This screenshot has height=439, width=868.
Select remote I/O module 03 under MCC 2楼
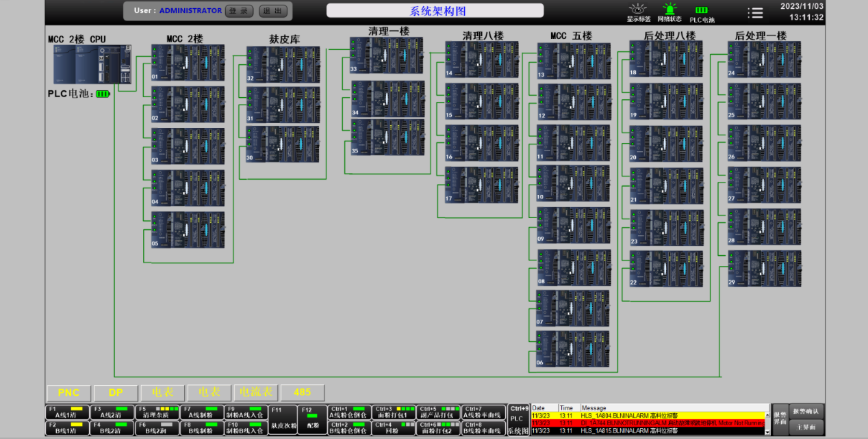click(x=188, y=146)
